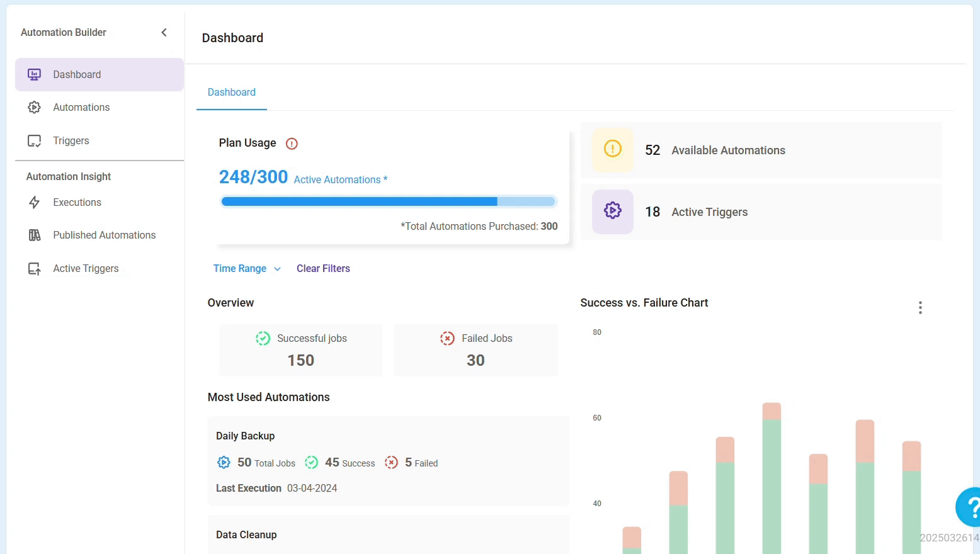The height and width of the screenshot is (554, 980).
Task: Open Active Triggers in the sidebar
Action: 100,269
